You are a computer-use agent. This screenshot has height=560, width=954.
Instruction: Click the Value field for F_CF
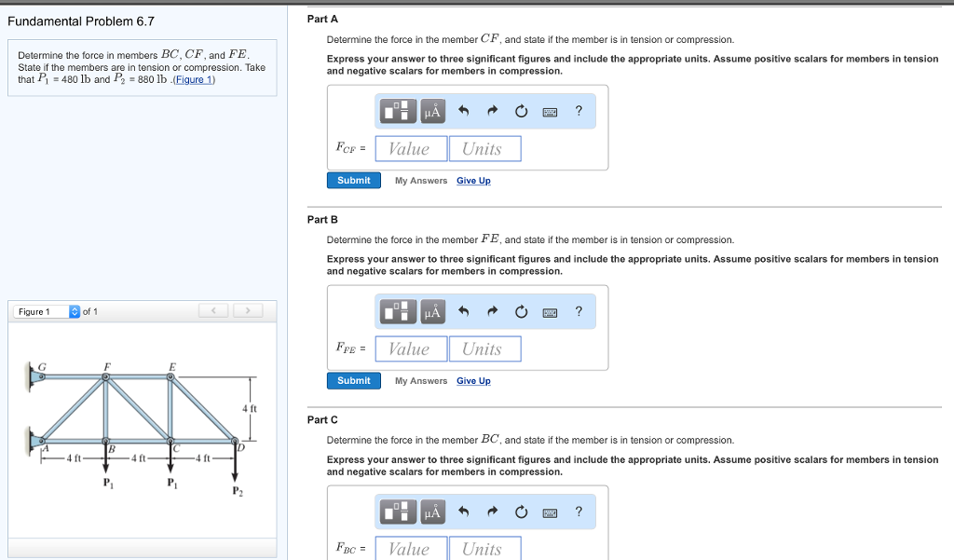411,147
